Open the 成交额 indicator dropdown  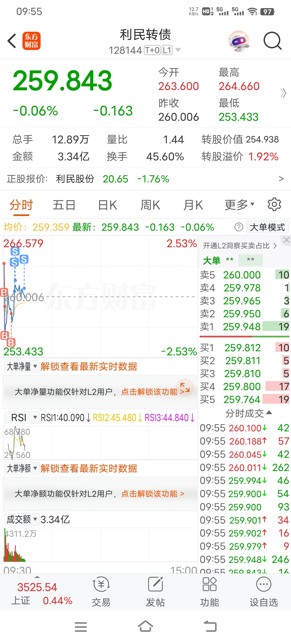click(x=22, y=519)
